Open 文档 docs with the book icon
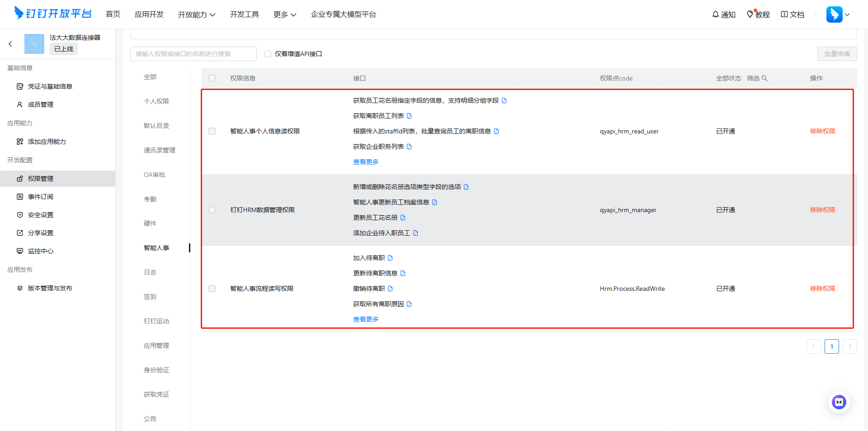 pyautogui.click(x=784, y=14)
